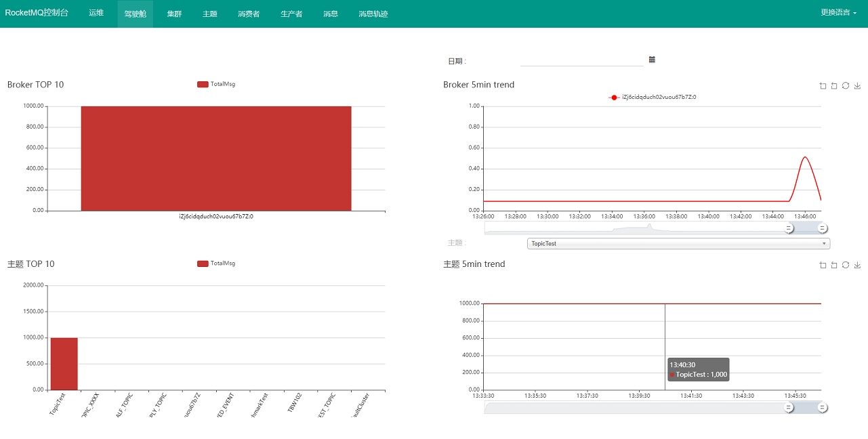Open the date picker calendar icon

pyautogui.click(x=652, y=60)
